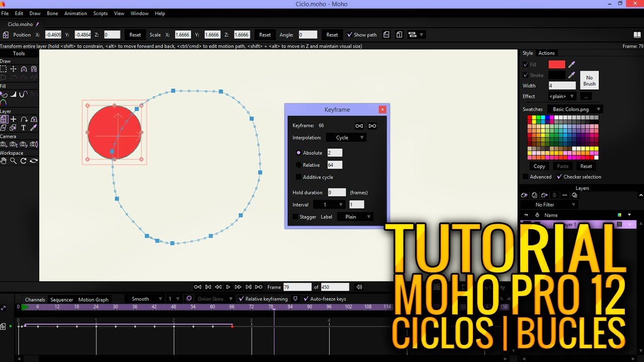Select the Roll Camera tool
Viewport: 644px width, 362px height.
24,144
